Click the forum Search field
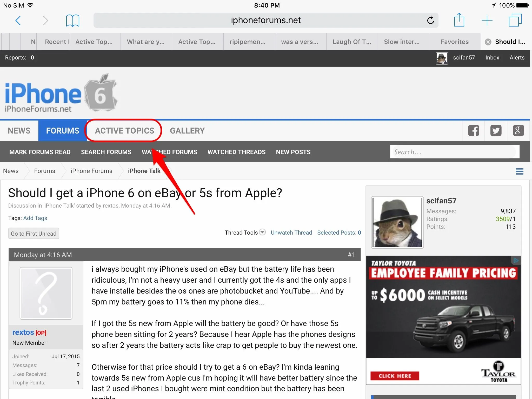Image resolution: width=532 pixels, height=399 pixels. coord(454,152)
